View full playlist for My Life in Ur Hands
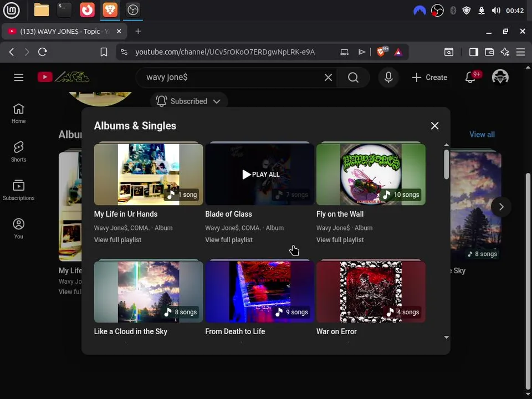 click(x=117, y=240)
